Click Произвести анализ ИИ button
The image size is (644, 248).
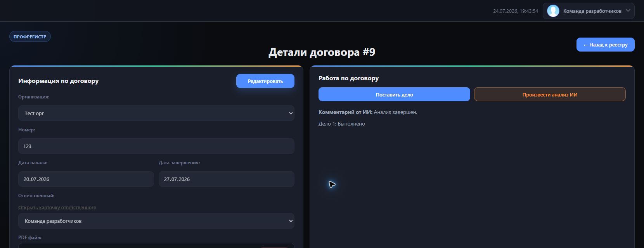click(x=550, y=94)
